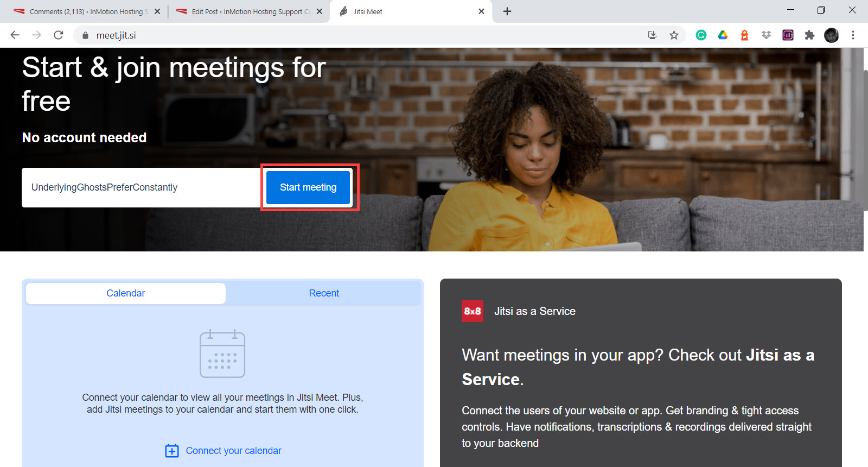The image size is (868, 467).
Task: Switch to the Recent tab
Action: [x=324, y=293]
